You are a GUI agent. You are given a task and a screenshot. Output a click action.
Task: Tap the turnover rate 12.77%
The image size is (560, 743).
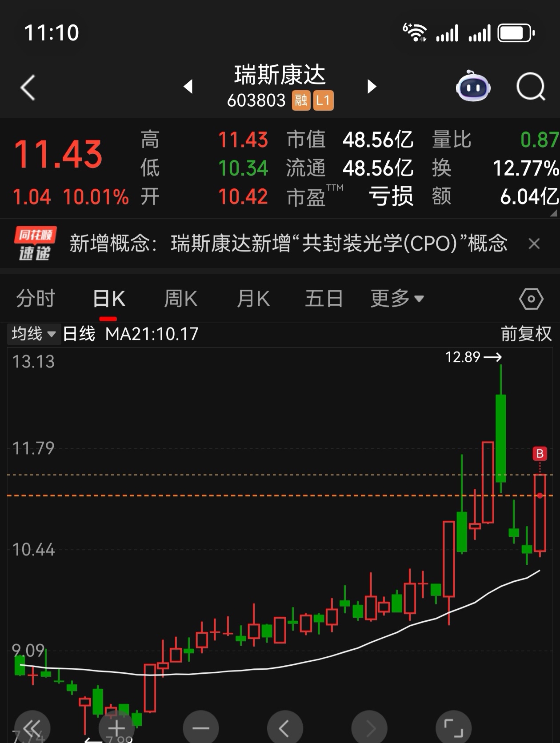(526, 168)
